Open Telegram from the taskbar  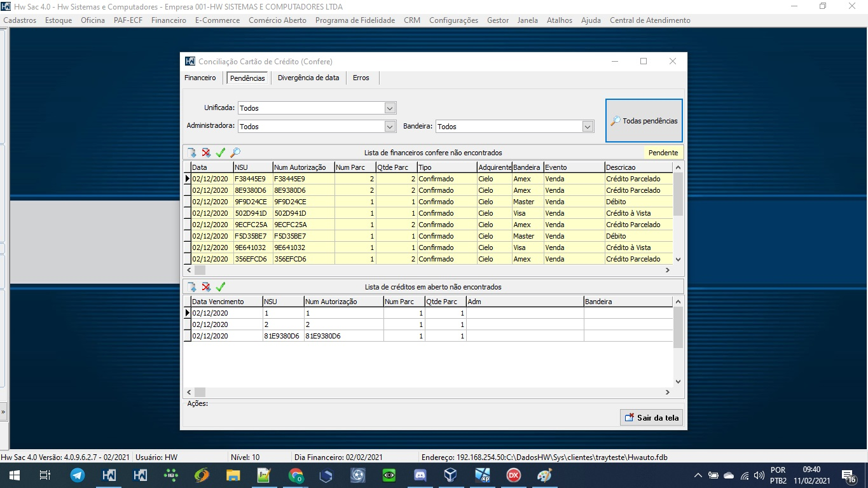click(x=78, y=475)
